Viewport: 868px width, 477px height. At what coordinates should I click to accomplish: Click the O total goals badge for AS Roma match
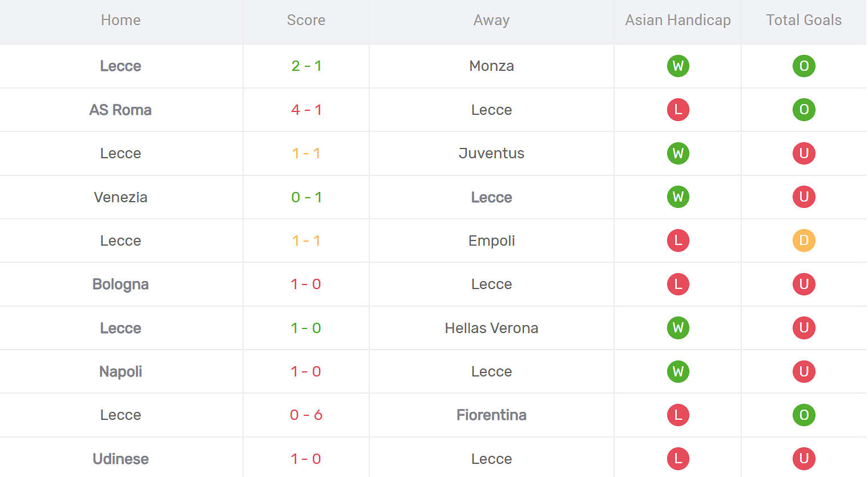click(804, 110)
